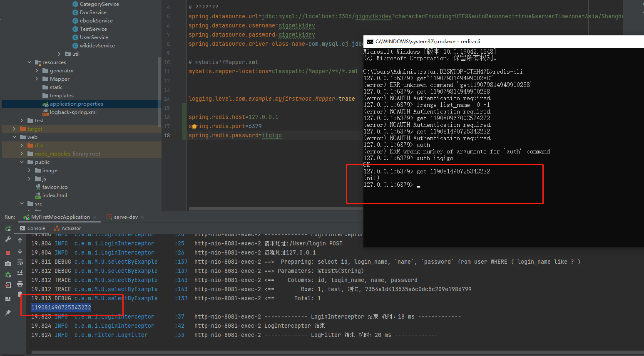Click the logging.level trace line in editor

coord(272,99)
